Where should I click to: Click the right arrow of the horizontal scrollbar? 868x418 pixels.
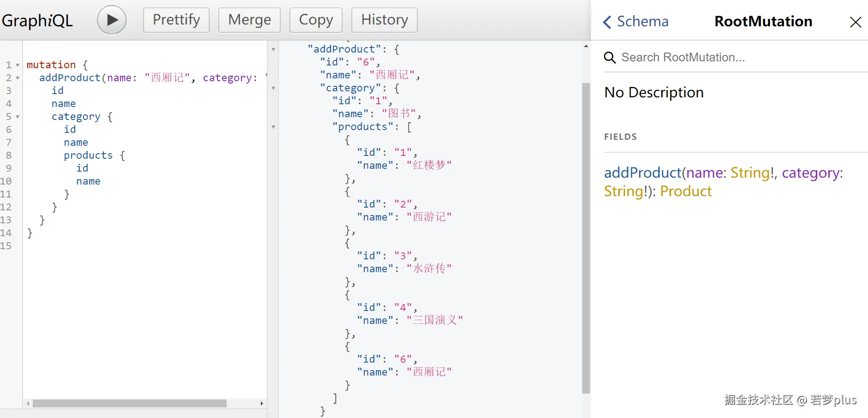pos(262,403)
